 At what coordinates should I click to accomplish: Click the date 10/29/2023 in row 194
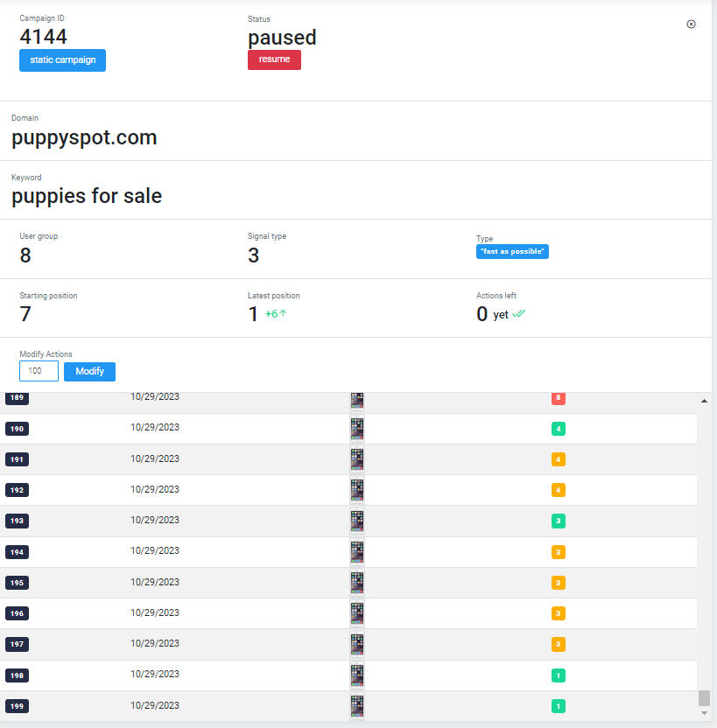(155, 550)
